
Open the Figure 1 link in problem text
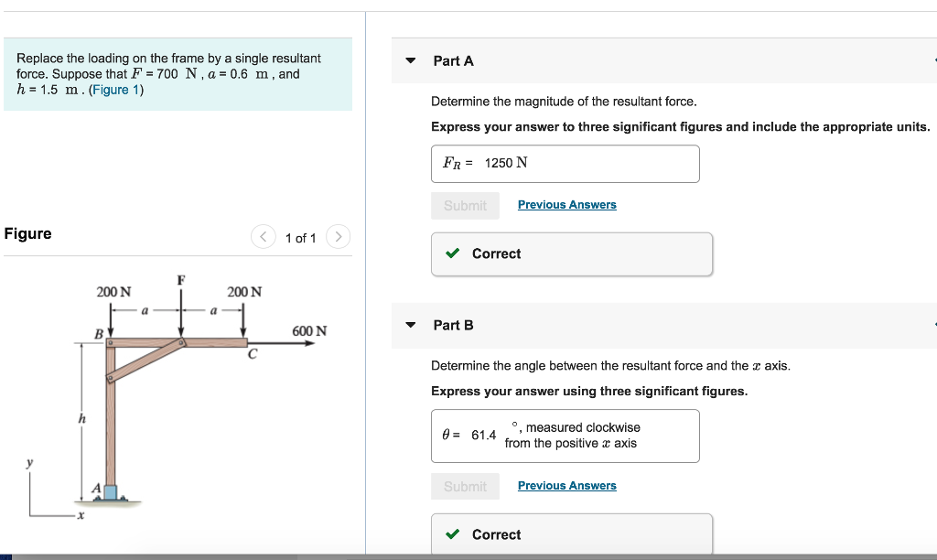(x=116, y=90)
